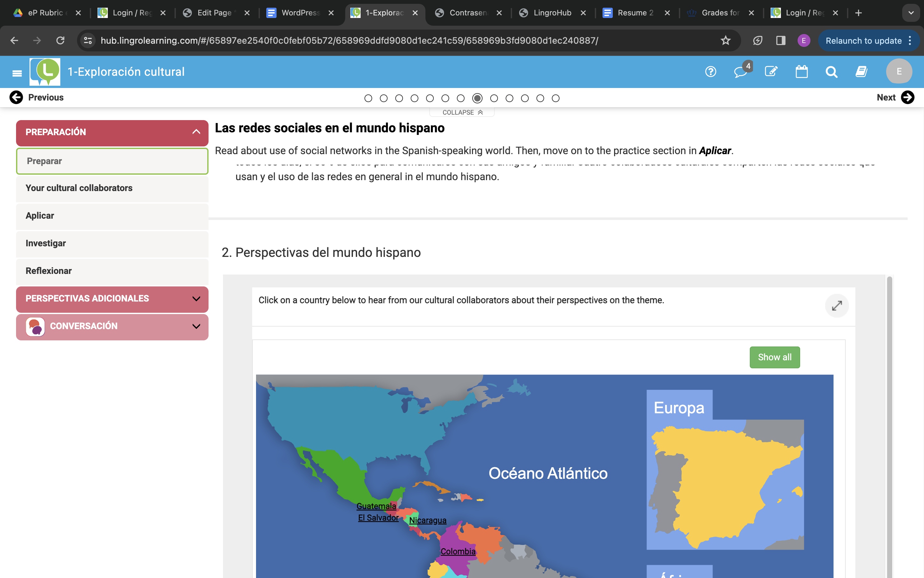
Task: Close the Contrasen tab
Action: pyautogui.click(x=499, y=13)
